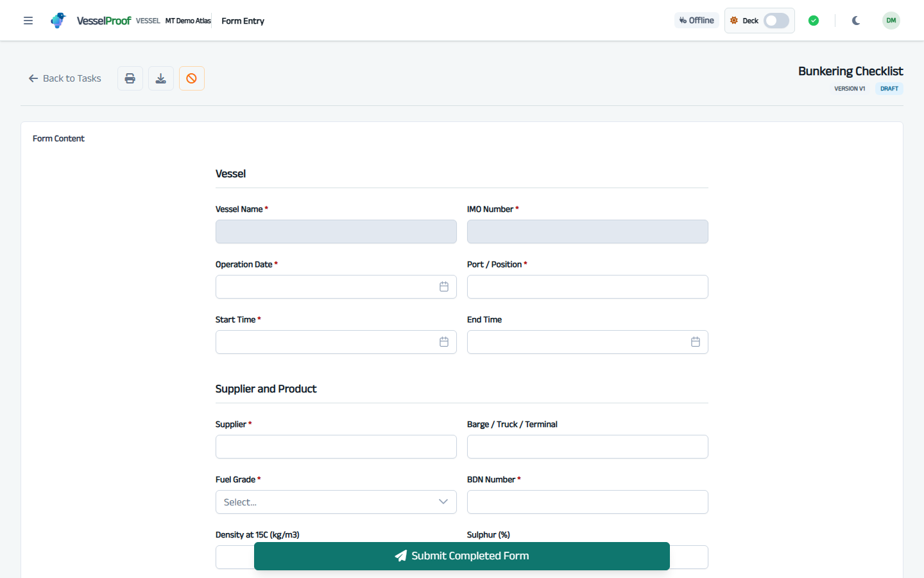Click the VesselProof brand name
Screen dimensions: 924x578
click(104, 21)
